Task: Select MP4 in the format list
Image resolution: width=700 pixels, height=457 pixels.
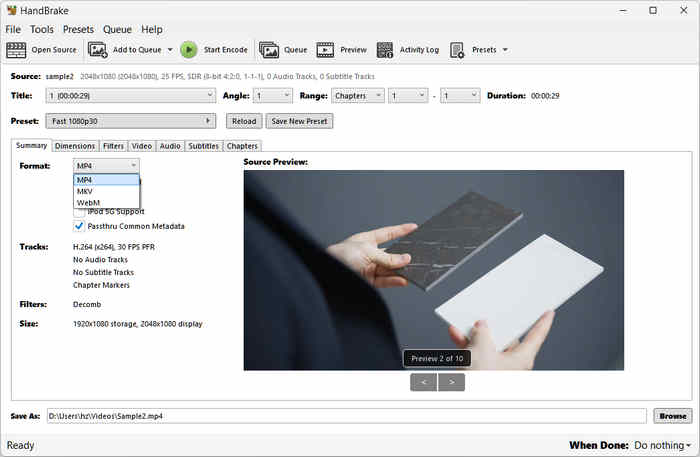Action: click(x=106, y=180)
